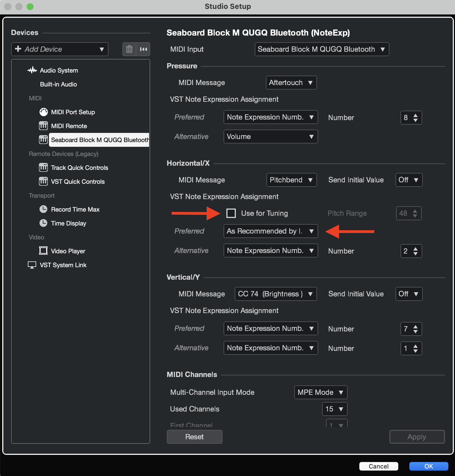This screenshot has width=455, height=476.
Task: Open Pressure Preferred Note Expression dropdown
Action: (x=271, y=117)
